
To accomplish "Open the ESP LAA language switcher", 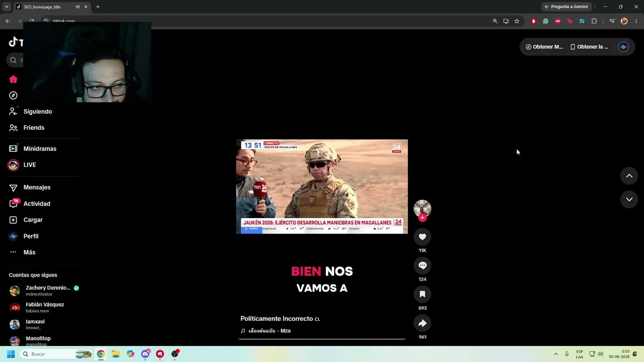I will (x=580, y=354).
